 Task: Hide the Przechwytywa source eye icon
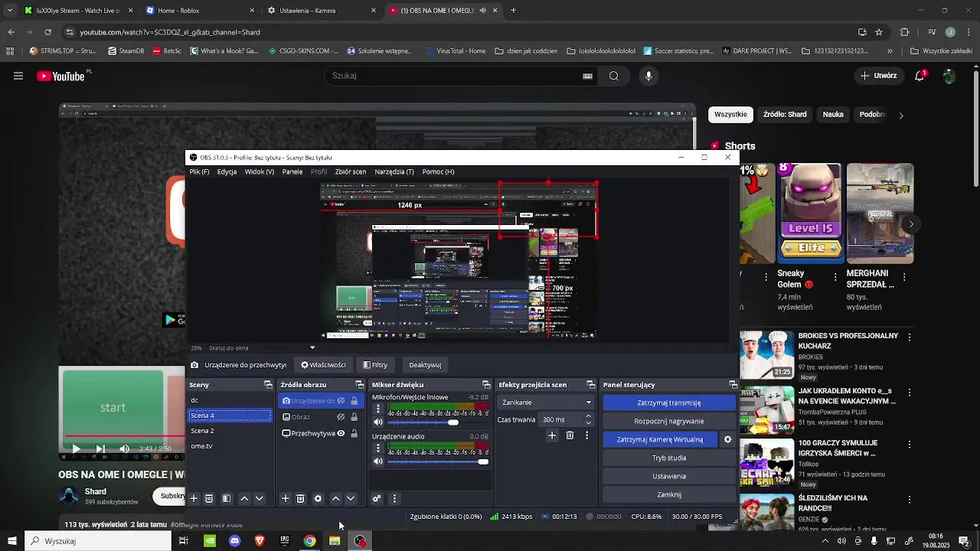(341, 433)
